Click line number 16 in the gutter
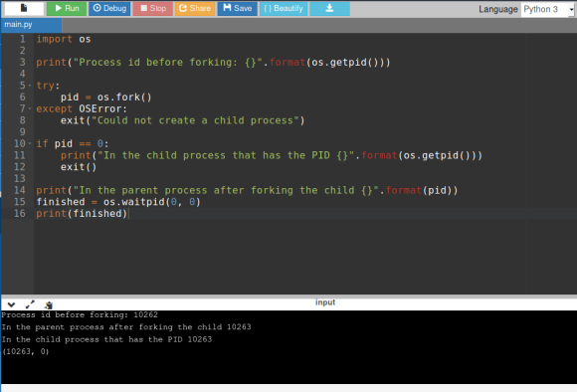577x392 pixels. (x=20, y=214)
